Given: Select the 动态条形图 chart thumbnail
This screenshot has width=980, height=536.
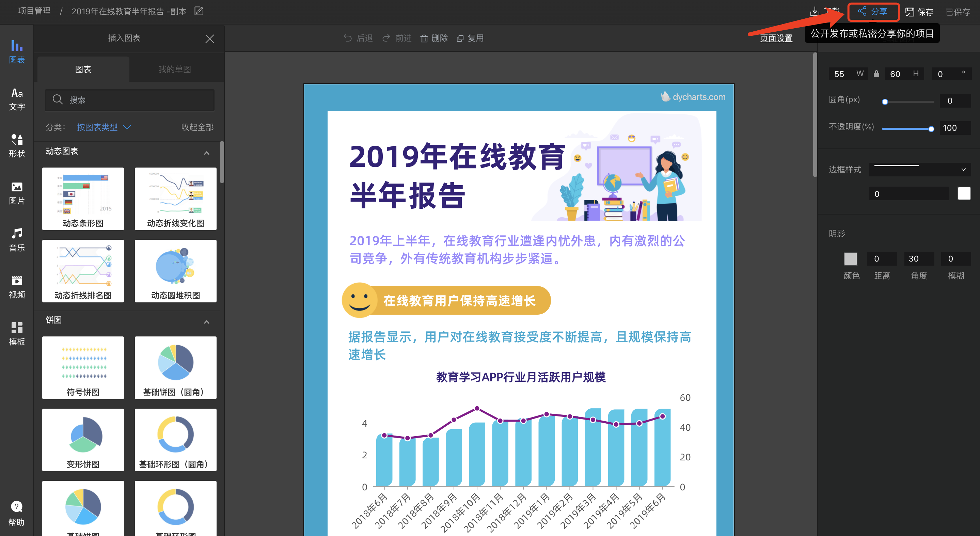Looking at the screenshot, I should tap(83, 199).
